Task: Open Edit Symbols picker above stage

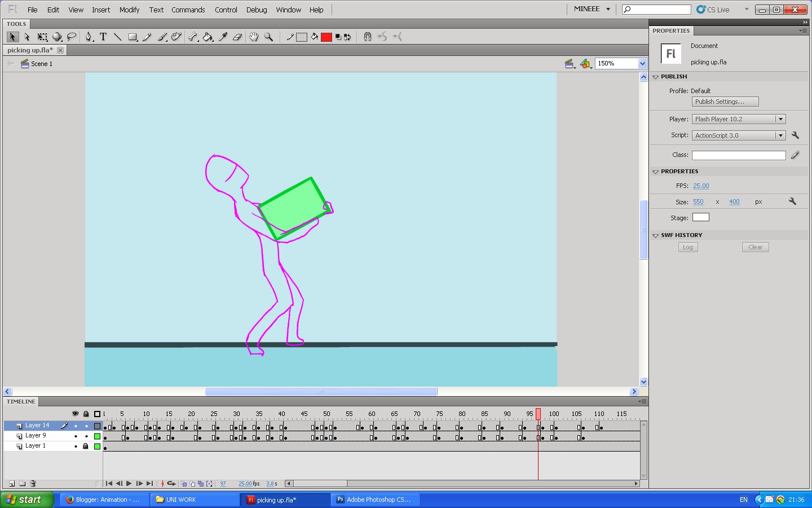Action: pos(586,64)
